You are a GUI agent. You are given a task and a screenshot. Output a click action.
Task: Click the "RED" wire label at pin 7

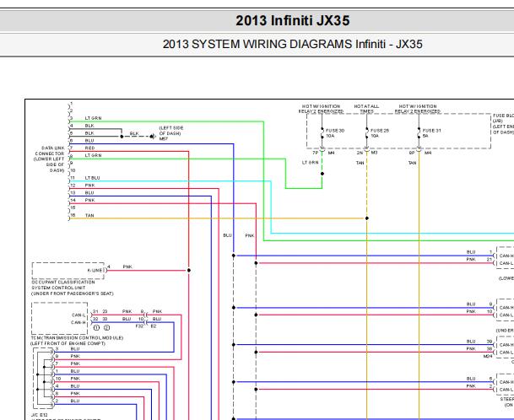pos(89,148)
